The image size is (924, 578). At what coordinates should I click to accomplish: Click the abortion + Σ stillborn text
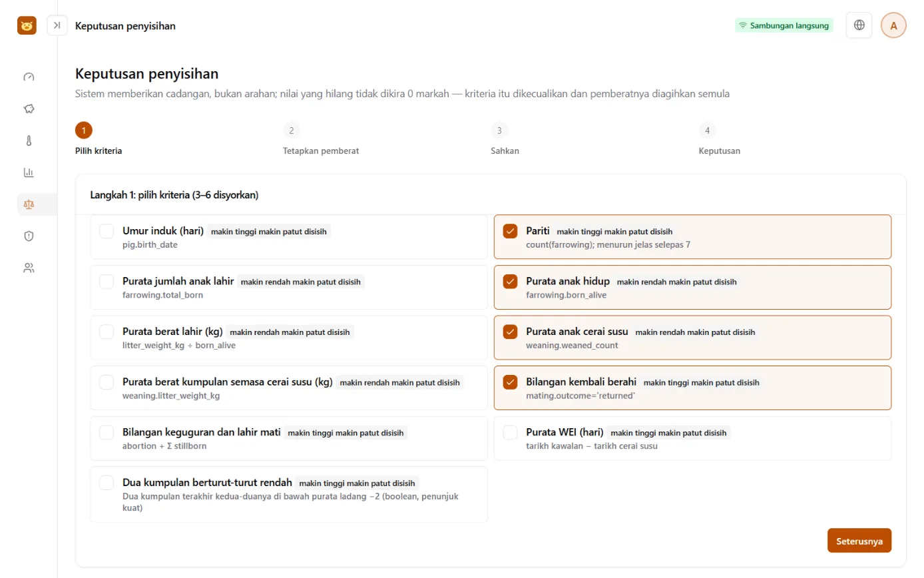(x=164, y=446)
